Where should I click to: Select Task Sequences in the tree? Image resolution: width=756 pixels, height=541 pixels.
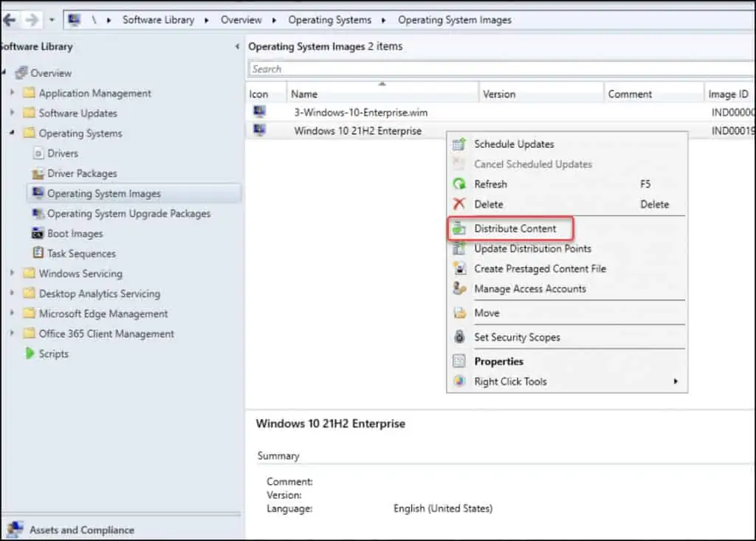click(x=81, y=253)
